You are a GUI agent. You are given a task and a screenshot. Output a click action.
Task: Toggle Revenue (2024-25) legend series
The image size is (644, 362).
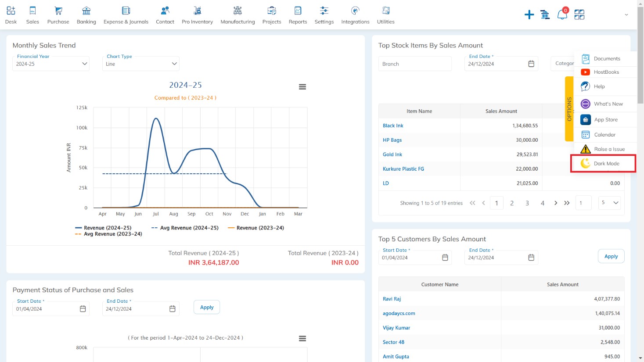[x=103, y=228]
